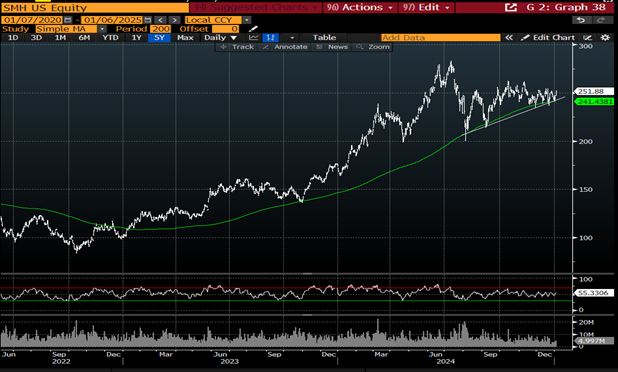Expand the chart type dropdown arrow
The width and height of the screenshot is (618, 372).
[292, 38]
